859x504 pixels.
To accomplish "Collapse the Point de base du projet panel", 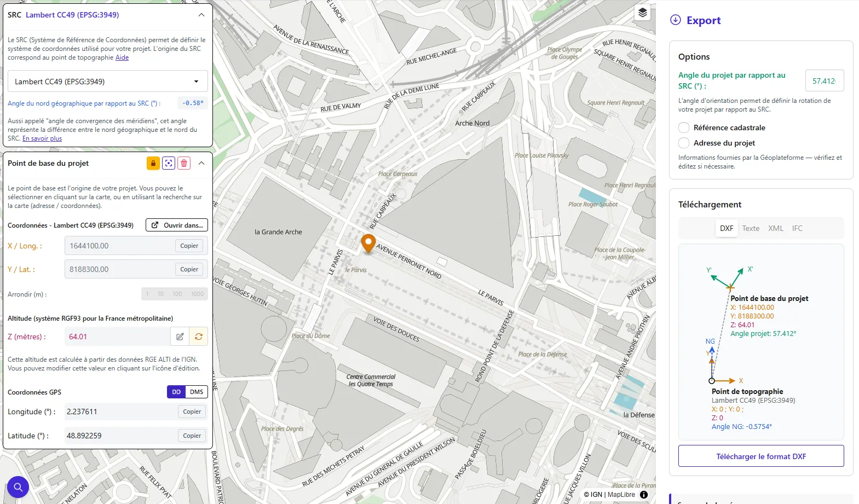I will (201, 163).
